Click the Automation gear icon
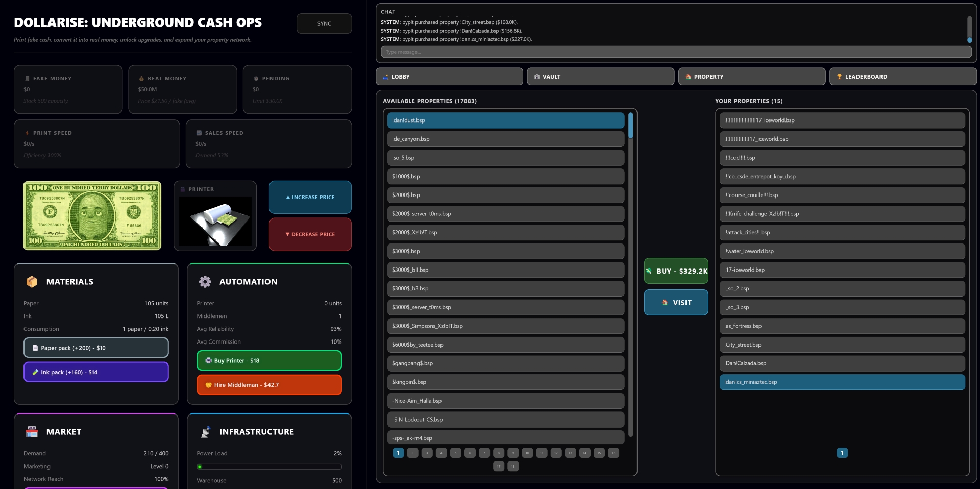 pos(205,282)
